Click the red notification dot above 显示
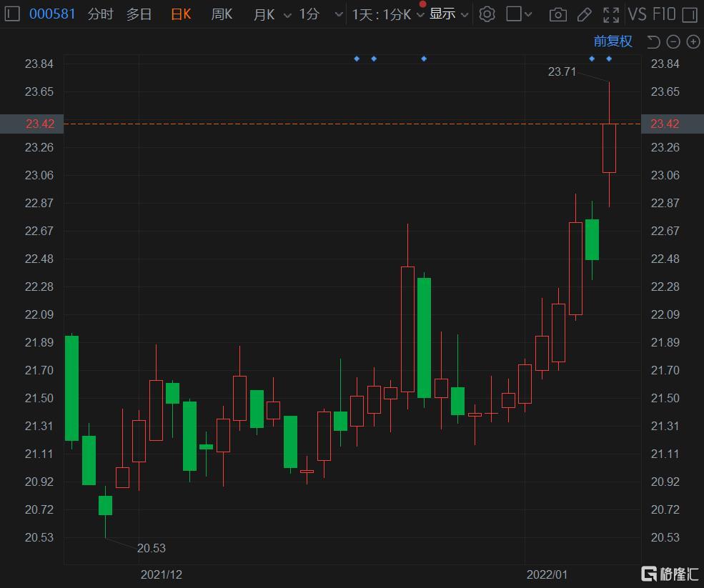The height and width of the screenshot is (588, 704). [422, 4]
